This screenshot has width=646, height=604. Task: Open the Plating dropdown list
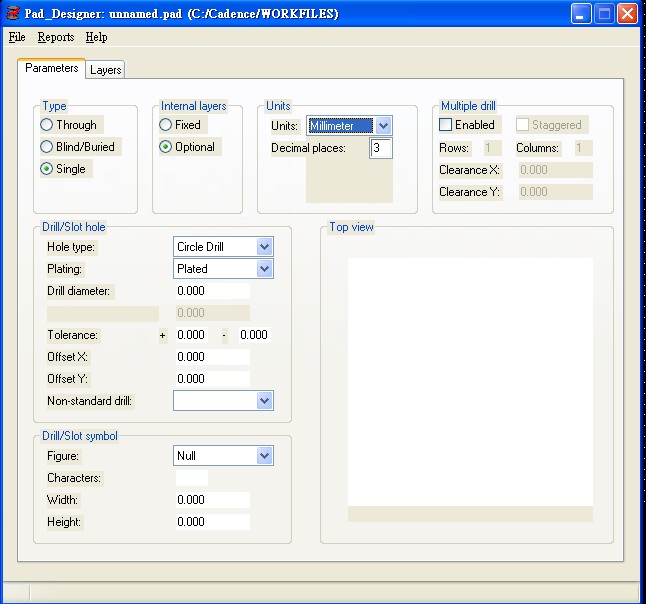coord(264,269)
